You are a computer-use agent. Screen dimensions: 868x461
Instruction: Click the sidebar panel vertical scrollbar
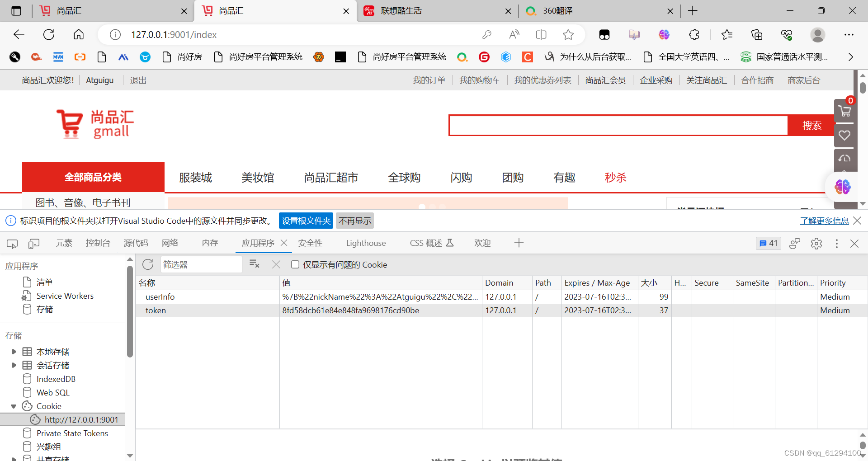click(130, 312)
